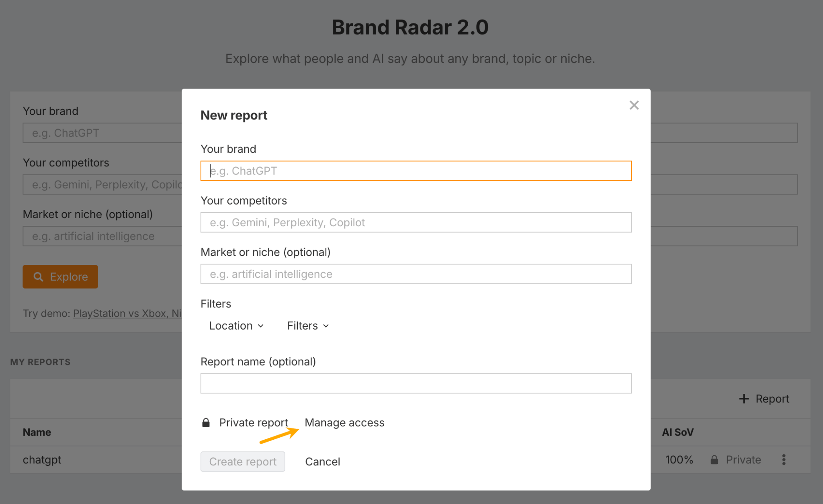Click the plus icon next to Report
This screenshot has height=504, width=823.
point(744,399)
